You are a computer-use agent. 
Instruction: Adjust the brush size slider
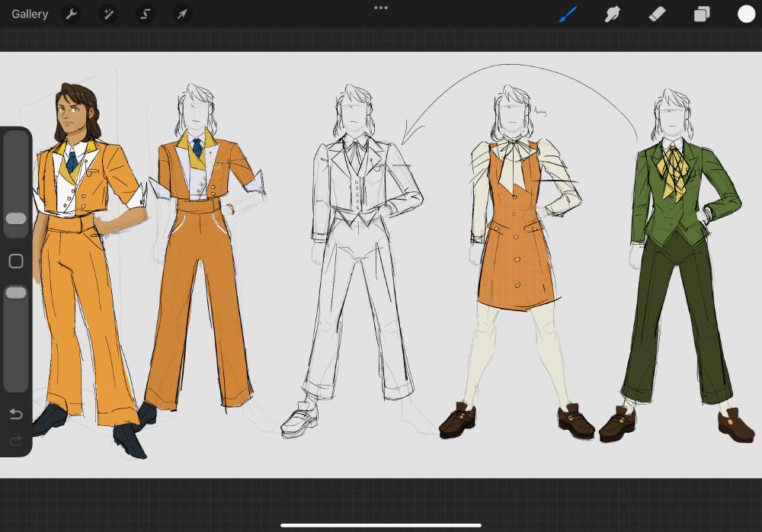(16, 219)
